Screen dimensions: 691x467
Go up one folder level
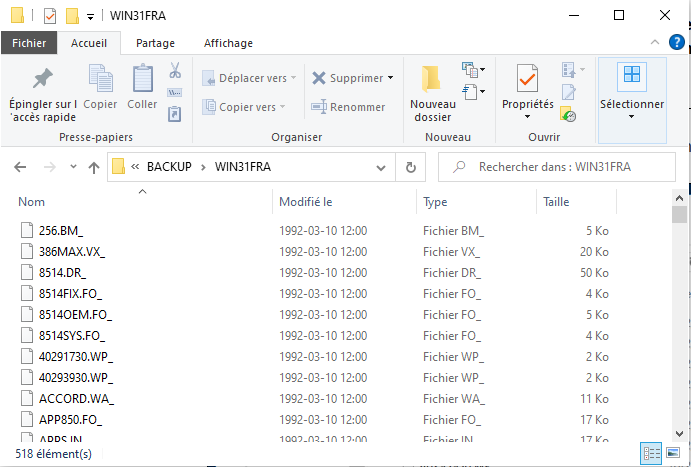point(93,167)
